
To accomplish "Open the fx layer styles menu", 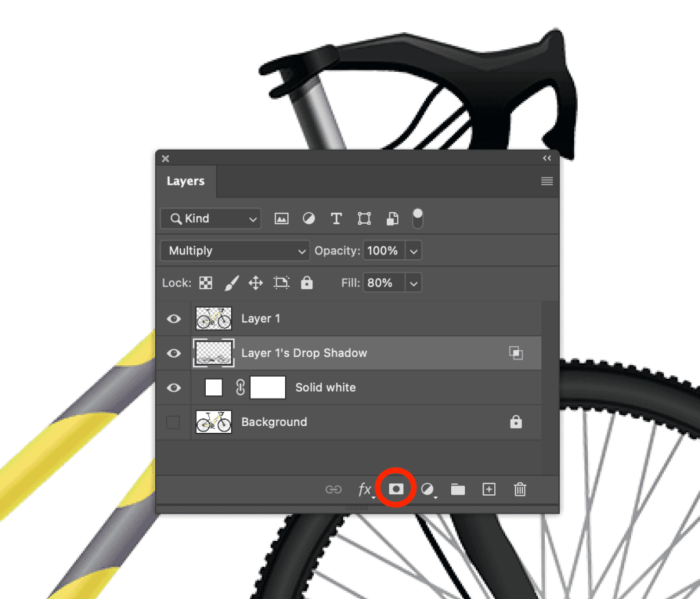I will 365,490.
